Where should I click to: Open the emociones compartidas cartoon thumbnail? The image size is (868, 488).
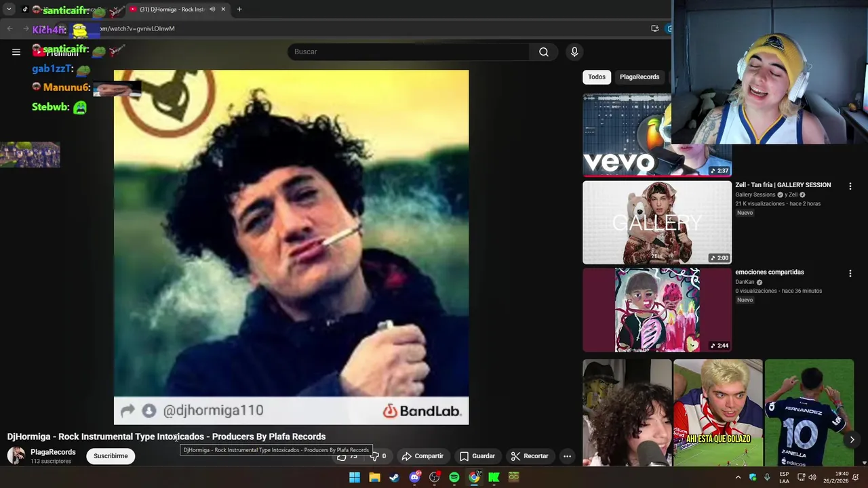pos(657,310)
